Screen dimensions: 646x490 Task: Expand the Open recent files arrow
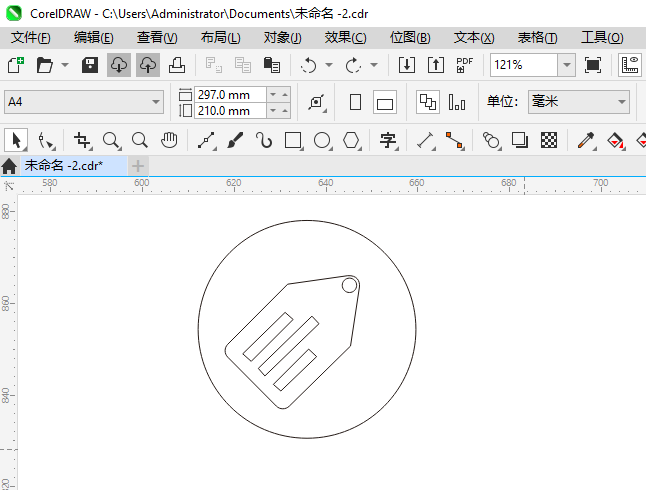click(65, 65)
